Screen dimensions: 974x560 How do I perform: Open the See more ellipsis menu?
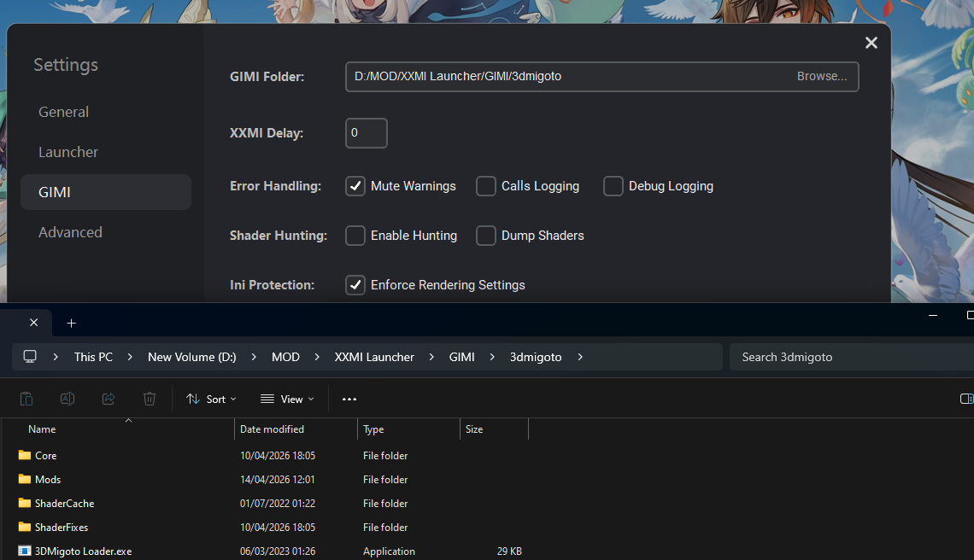tap(349, 400)
